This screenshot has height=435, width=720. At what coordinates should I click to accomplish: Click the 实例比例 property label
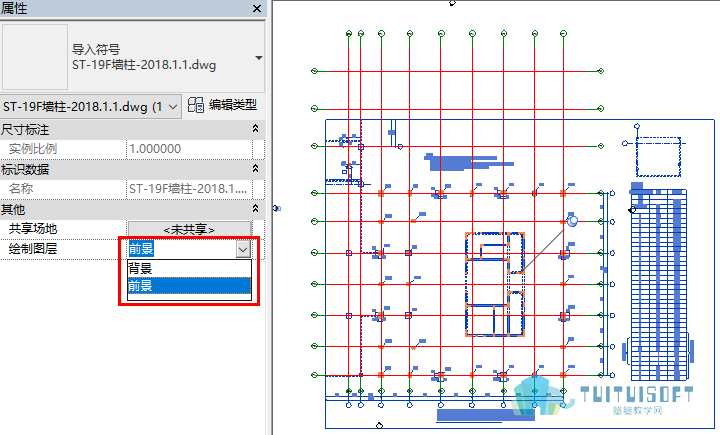[33, 149]
